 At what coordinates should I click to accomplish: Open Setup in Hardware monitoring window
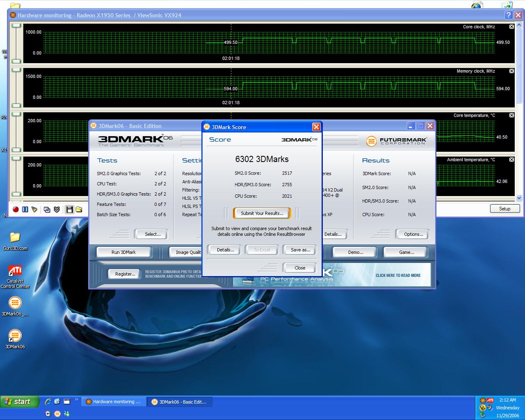point(504,209)
